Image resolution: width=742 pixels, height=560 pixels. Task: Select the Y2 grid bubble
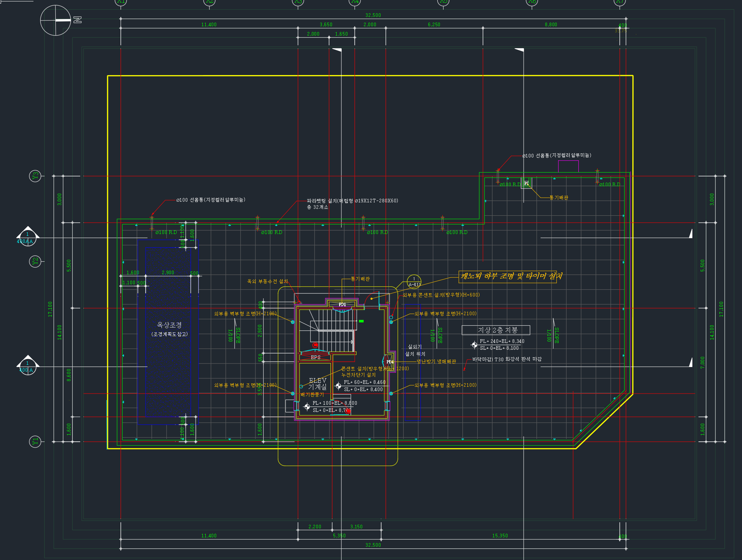click(x=35, y=261)
